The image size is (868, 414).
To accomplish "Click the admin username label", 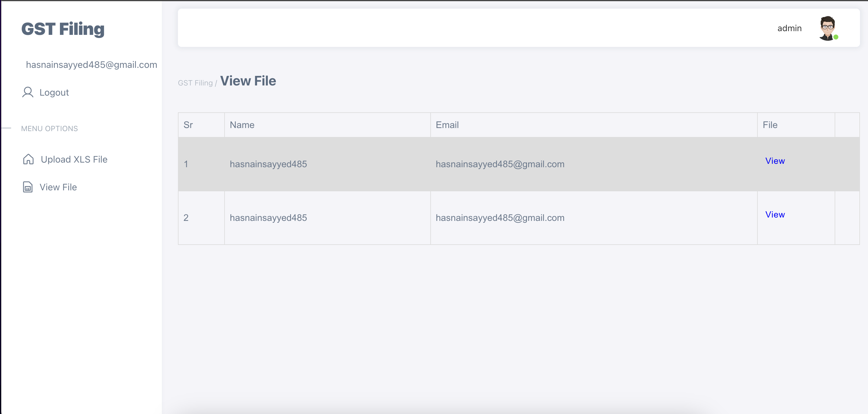I will [x=789, y=28].
